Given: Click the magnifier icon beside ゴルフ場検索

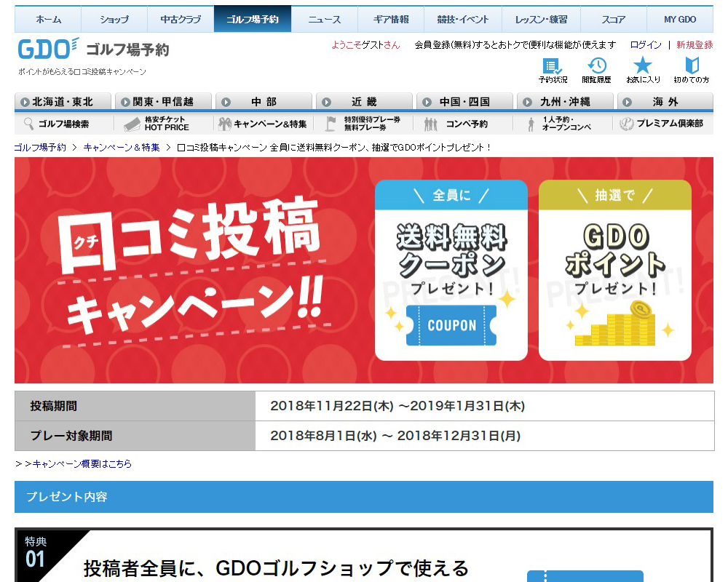Looking at the screenshot, I should click(29, 124).
